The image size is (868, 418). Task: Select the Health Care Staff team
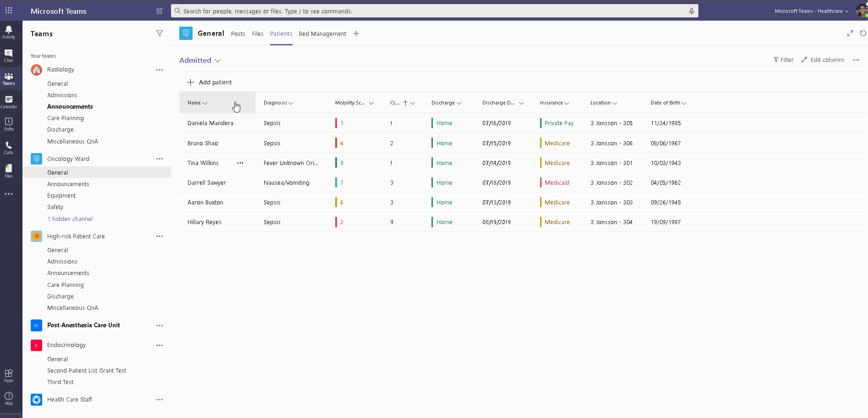click(70, 399)
